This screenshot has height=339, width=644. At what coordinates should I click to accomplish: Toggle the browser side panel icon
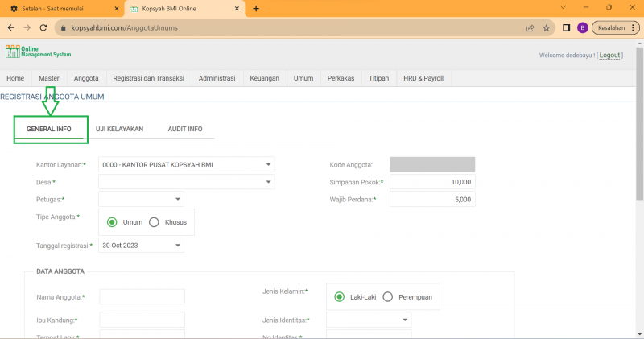[567, 28]
